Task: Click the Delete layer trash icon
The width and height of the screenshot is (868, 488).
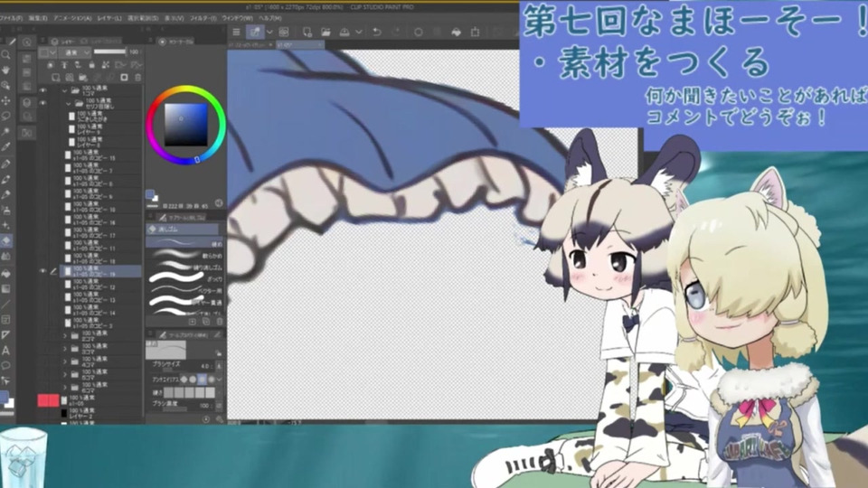Action: 137,78
